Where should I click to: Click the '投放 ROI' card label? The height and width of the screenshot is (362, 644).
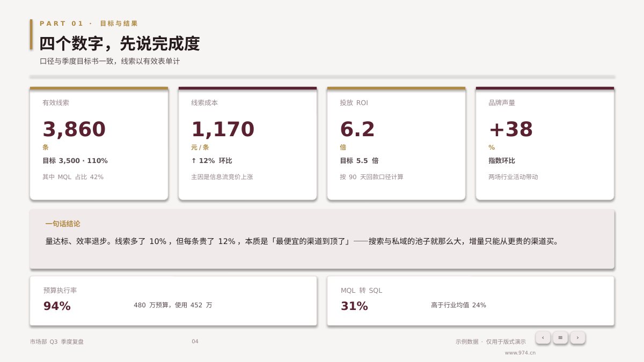coord(354,102)
